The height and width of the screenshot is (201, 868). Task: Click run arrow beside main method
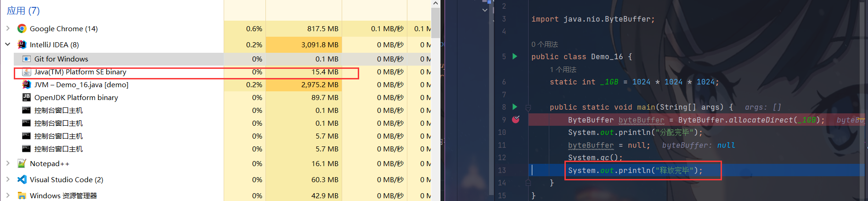click(515, 107)
